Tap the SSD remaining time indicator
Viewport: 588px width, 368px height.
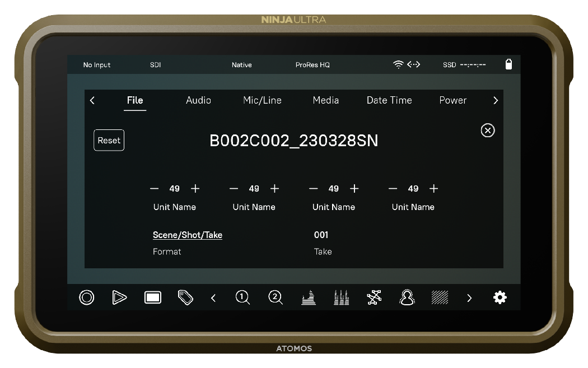tap(464, 65)
